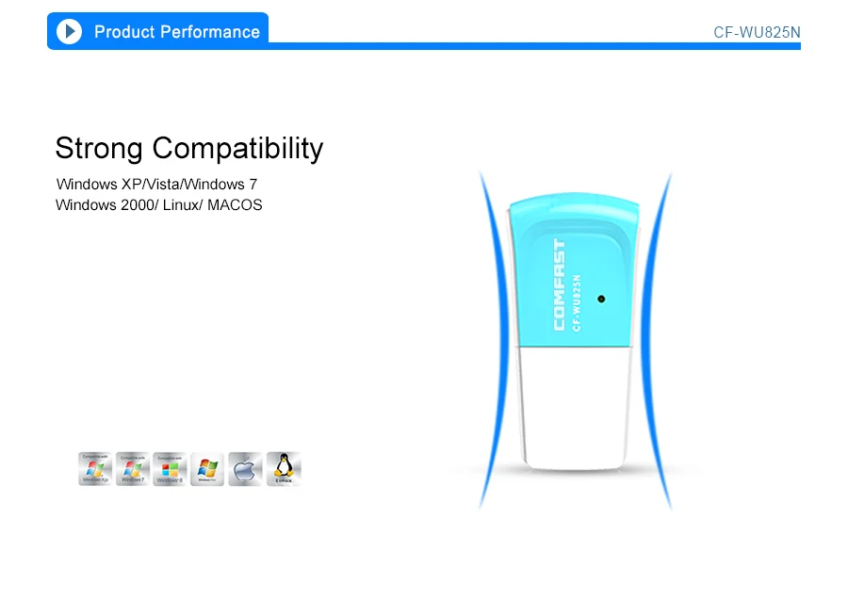
Task: Click the Windows XP compatibility icon
Action: [95, 469]
